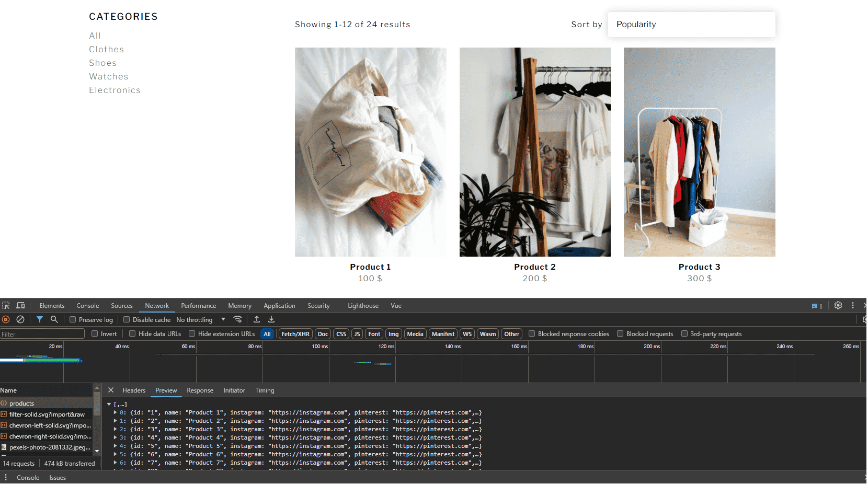Screen dimensions: 868x484
Task: Clear the network log
Action: coord(20,319)
